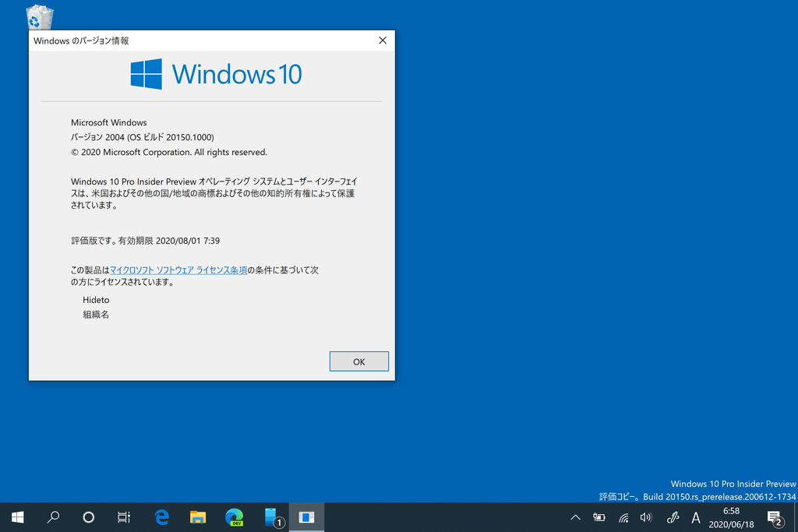
Task: Launch File Explorer from the taskbar
Action: point(197,517)
